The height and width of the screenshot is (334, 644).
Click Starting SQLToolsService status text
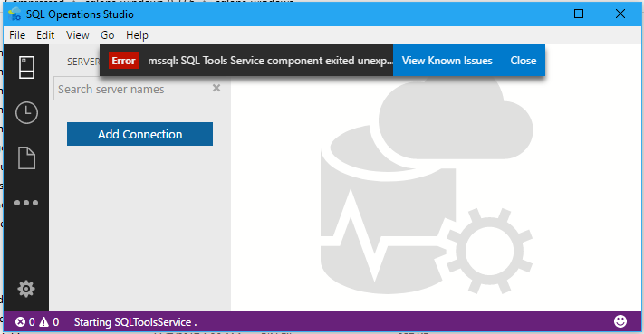pos(136,322)
